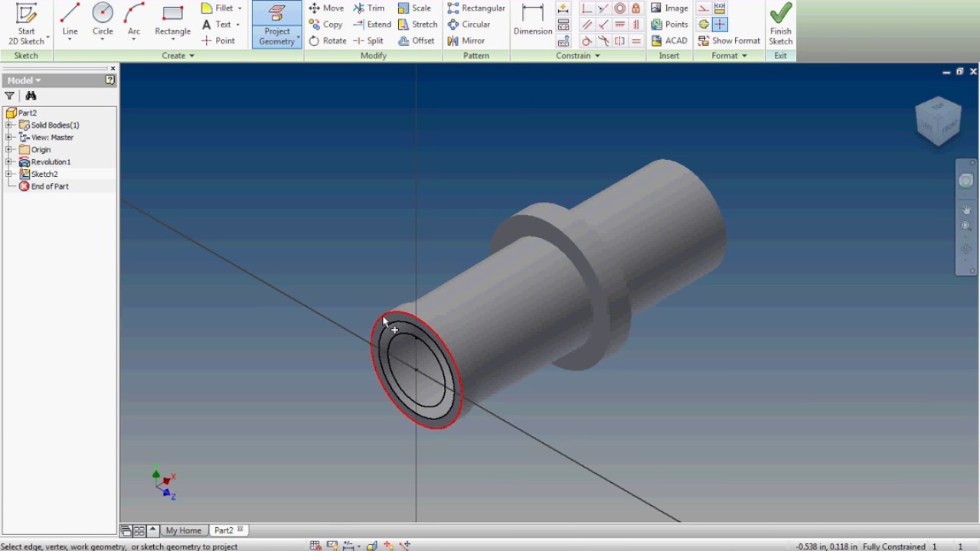980x551 pixels.
Task: Open the Fillet dropdown arrow
Action: coord(240,8)
